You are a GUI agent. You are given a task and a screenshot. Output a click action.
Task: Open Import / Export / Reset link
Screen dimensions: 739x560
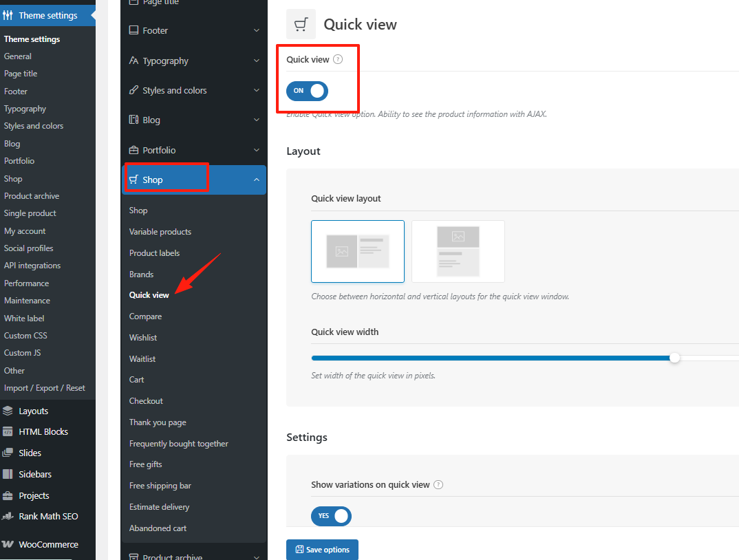[x=45, y=388]
